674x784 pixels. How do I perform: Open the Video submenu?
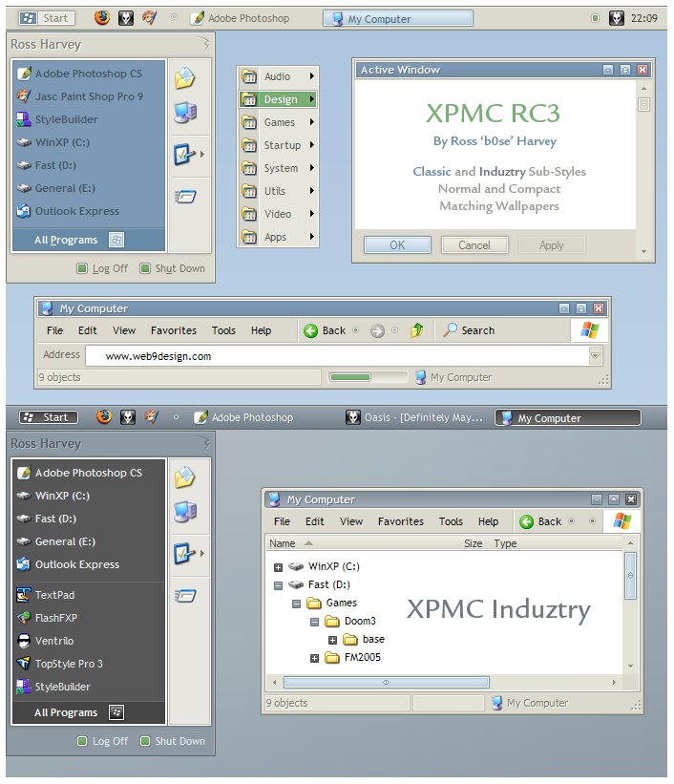(278, 214)
